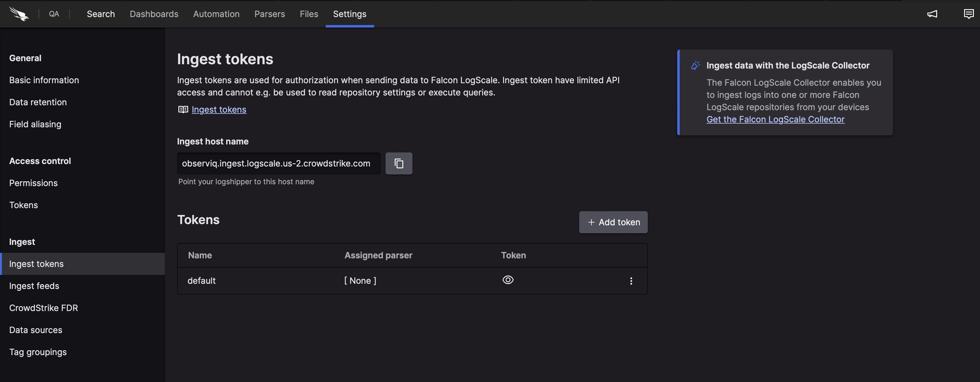Image resolution: width=980 pixels, height=382 pixels.
Task: Open the Ingest tokens documentation link
Action: (219, 110)
